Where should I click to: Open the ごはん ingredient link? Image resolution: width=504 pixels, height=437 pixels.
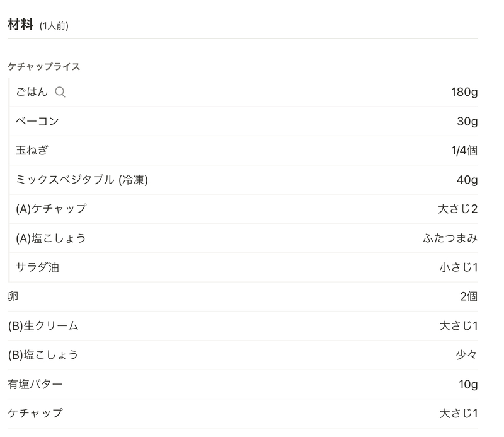(32, 92)
